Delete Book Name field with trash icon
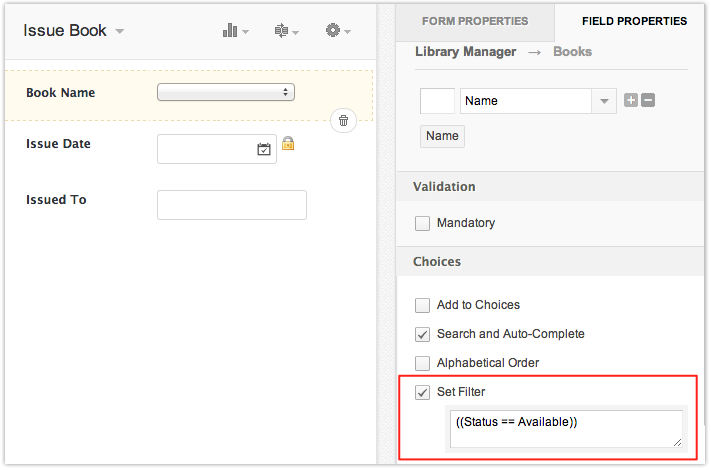This screenshot has height=470, width=711. (x=343, y=121)
